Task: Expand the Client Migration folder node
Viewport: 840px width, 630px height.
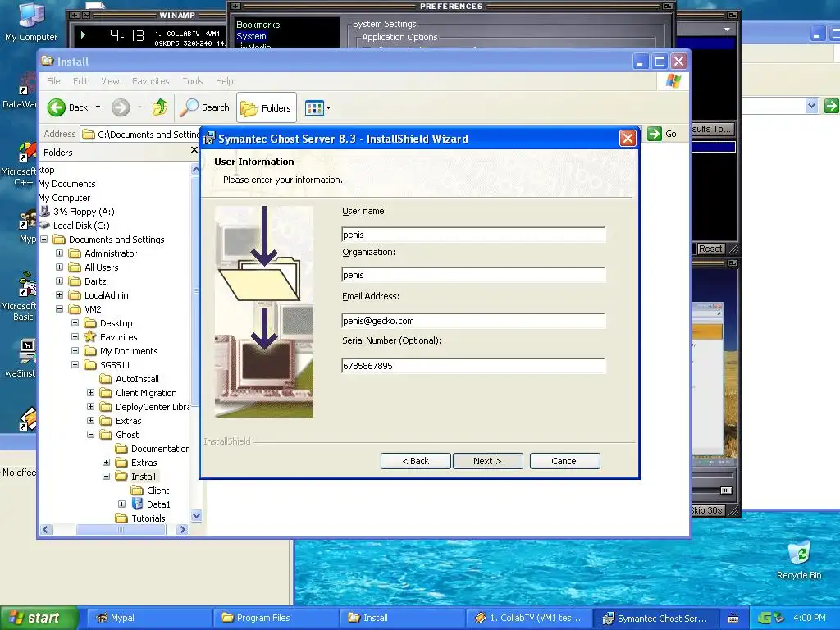Action: pyautogui.click(x=90, y=393)
